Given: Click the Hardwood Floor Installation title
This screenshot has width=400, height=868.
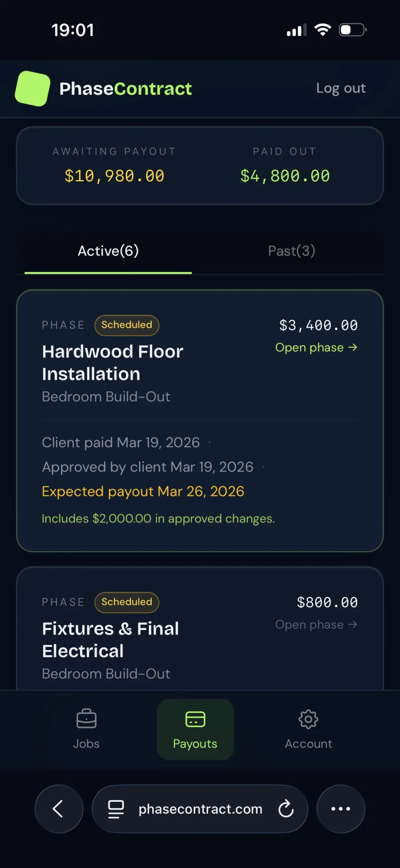Looking at the screenshot, I should point(112,362).
